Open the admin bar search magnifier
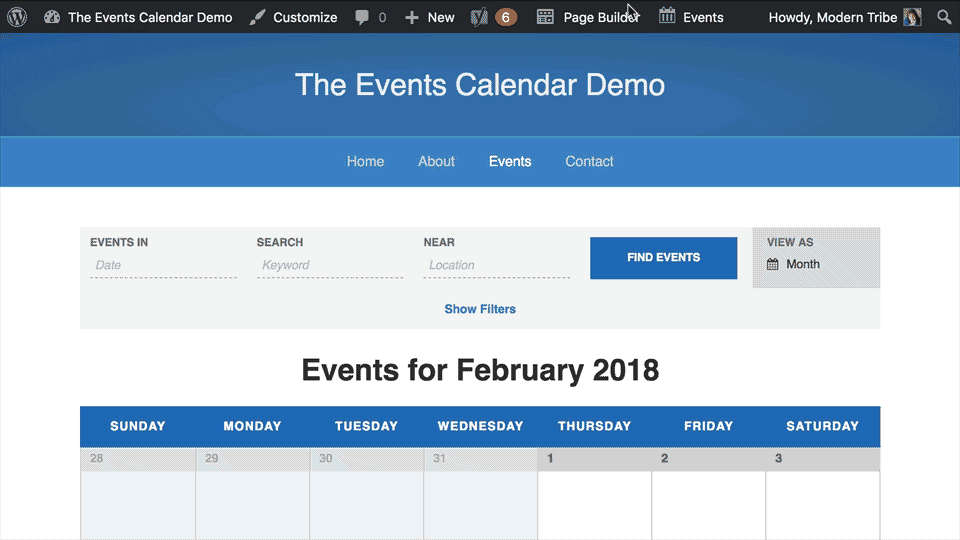Image resolution: width=960 pixels, height=540 pixels. [x=944, y=17]
